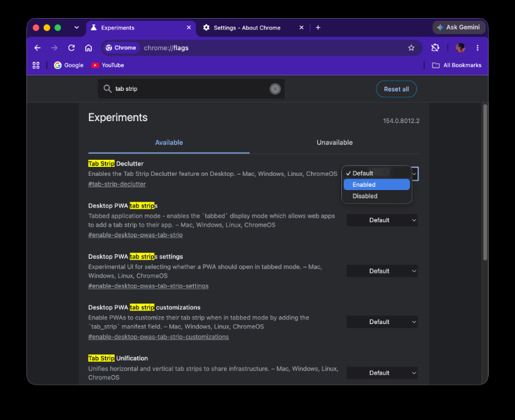Click Desktop PWA tab strip customizations title
This screenshot has width=515, height=420.
point(144,308)
